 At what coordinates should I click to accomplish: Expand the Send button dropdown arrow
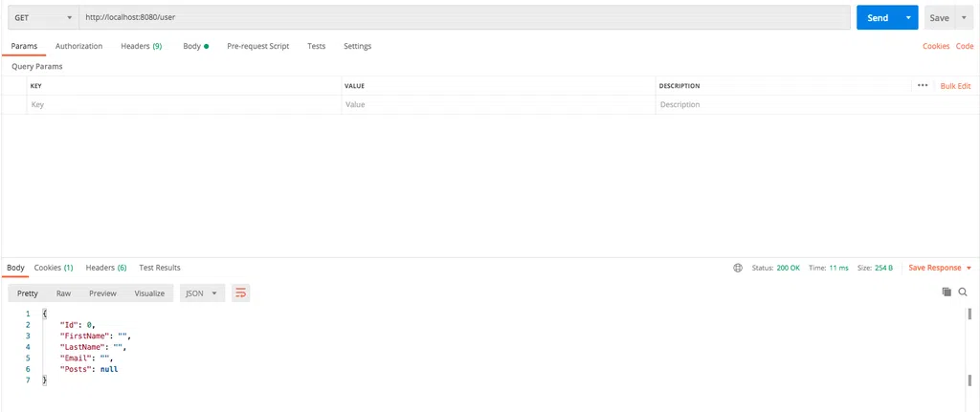point(908,17)
